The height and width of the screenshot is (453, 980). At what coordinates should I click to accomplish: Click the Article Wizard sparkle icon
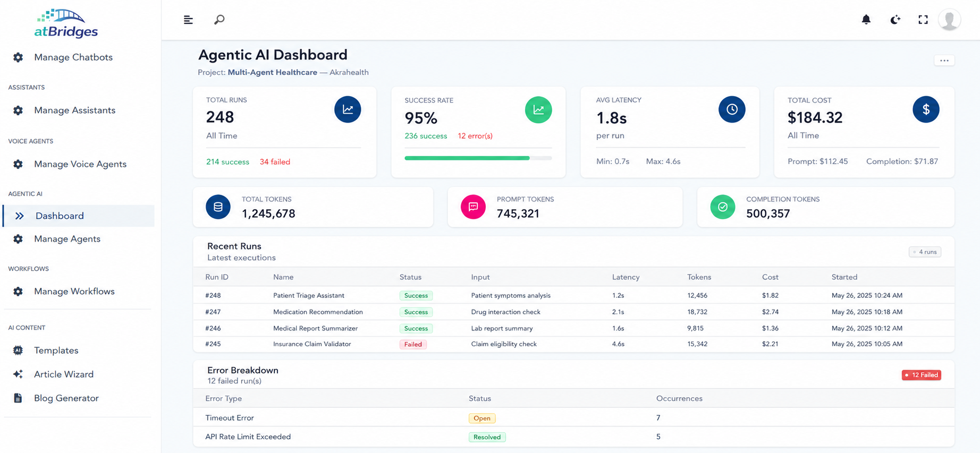point(18,374)
